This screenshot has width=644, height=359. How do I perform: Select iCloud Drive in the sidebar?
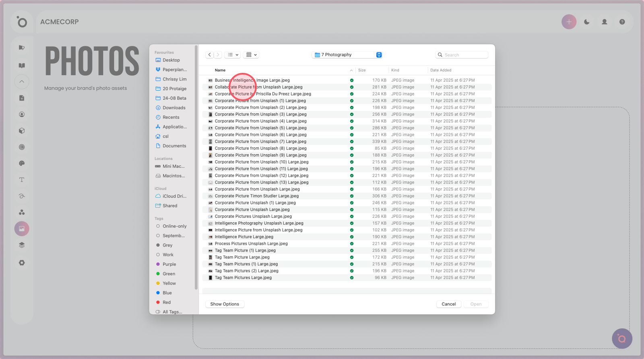pyautogui.click(x=174, y=196)
